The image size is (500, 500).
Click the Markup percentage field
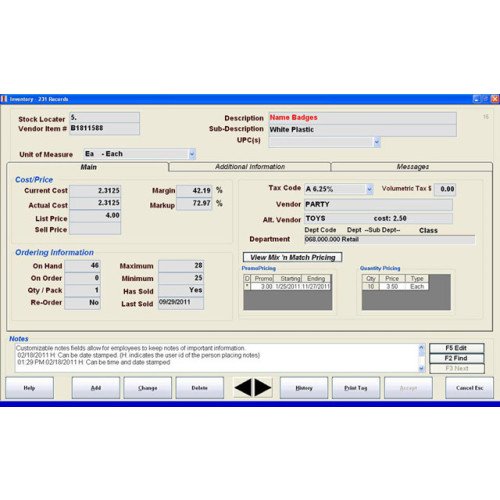click(194, 204)
